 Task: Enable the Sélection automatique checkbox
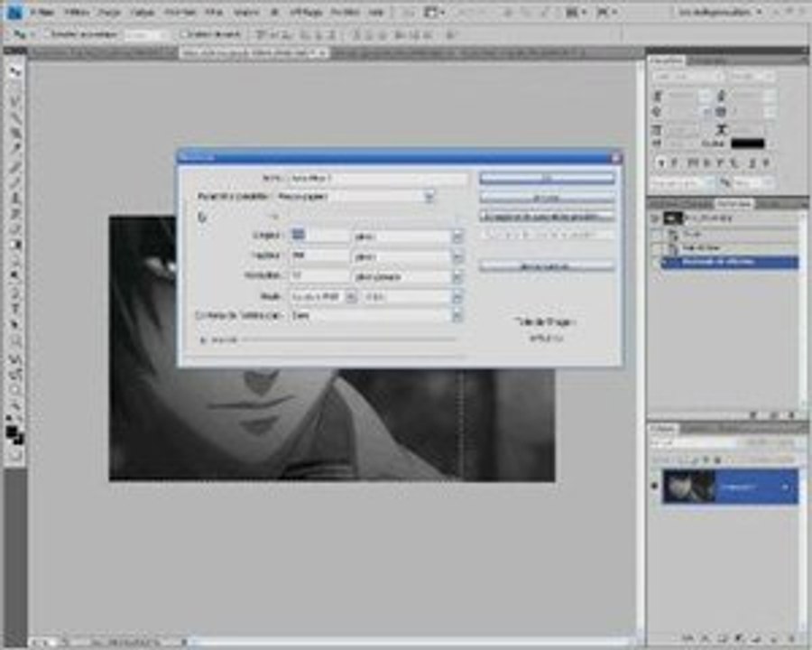tap(47, 34)
